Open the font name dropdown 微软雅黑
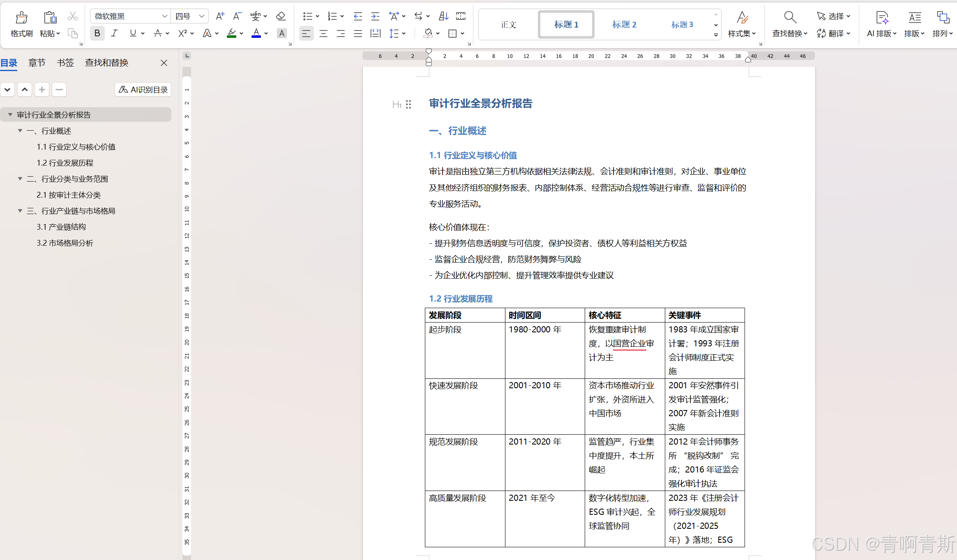The width and height of the screenshot is (957, 560). [x=164, y=16]
